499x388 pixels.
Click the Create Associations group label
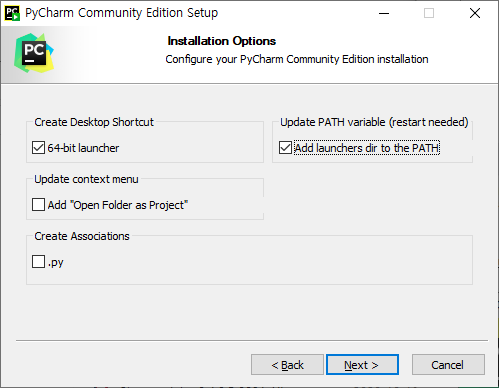point(82,236)
